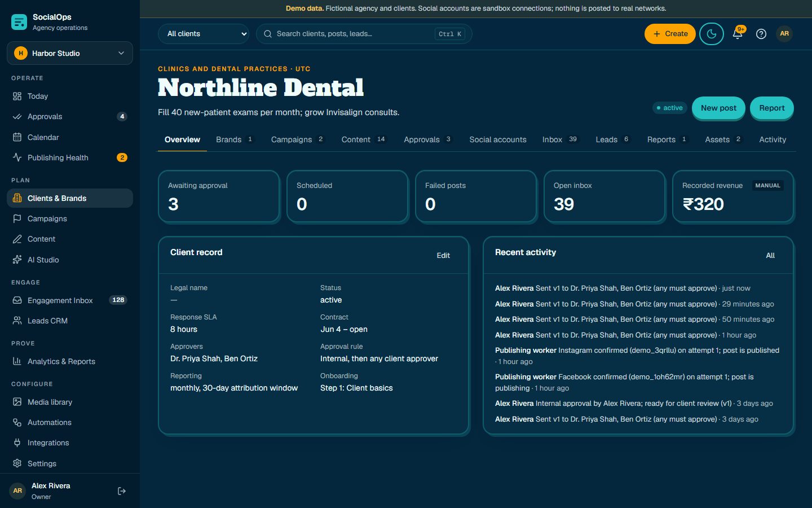Open the Activity tab

coord(773,139)
